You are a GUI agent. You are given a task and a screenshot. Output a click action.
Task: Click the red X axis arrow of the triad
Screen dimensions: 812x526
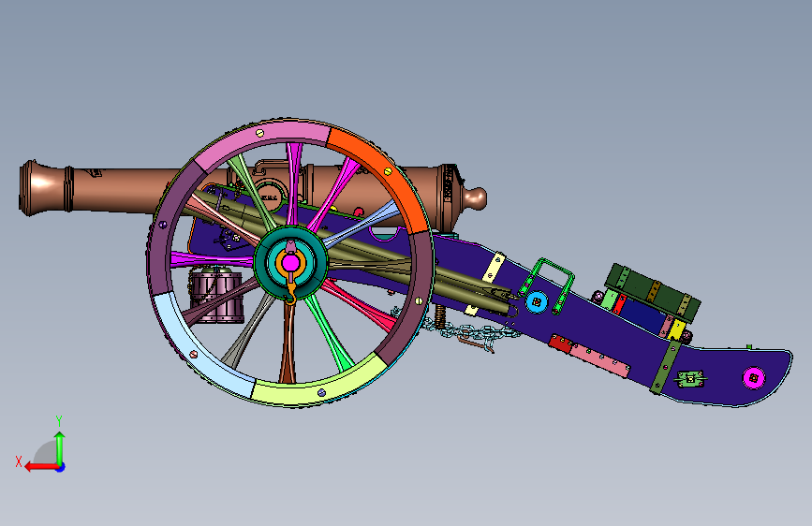(x=41, y=466)
